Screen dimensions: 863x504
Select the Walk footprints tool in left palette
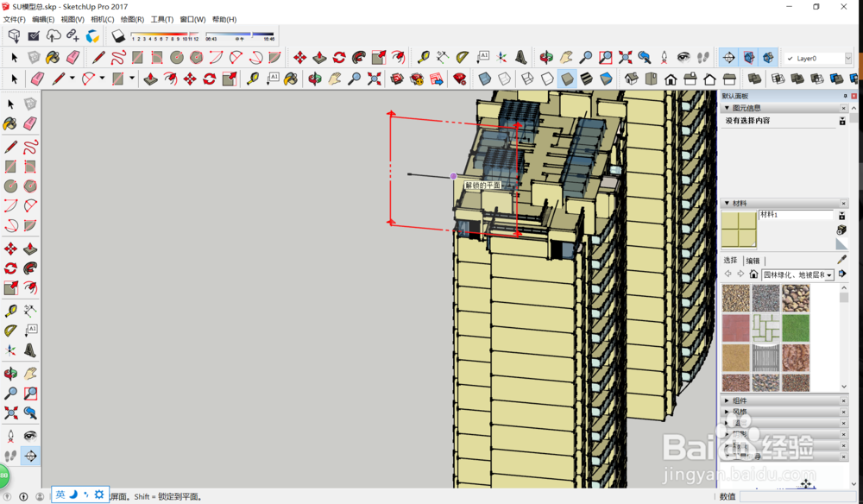coord(9,456)
